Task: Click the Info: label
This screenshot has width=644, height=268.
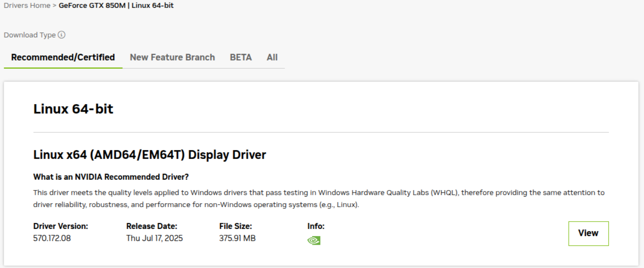Action: coord(316,226)
